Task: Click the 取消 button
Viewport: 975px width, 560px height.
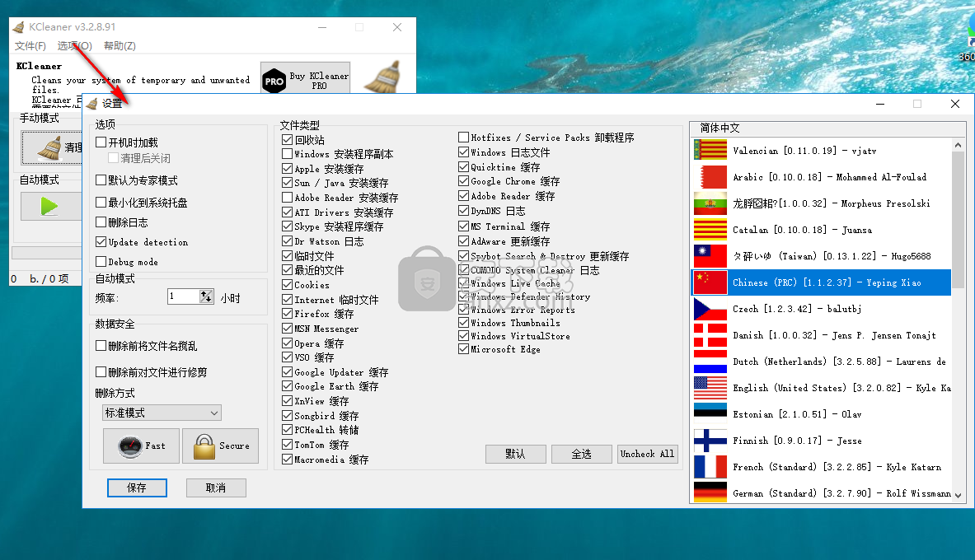Action: click(x=216, y=488)
